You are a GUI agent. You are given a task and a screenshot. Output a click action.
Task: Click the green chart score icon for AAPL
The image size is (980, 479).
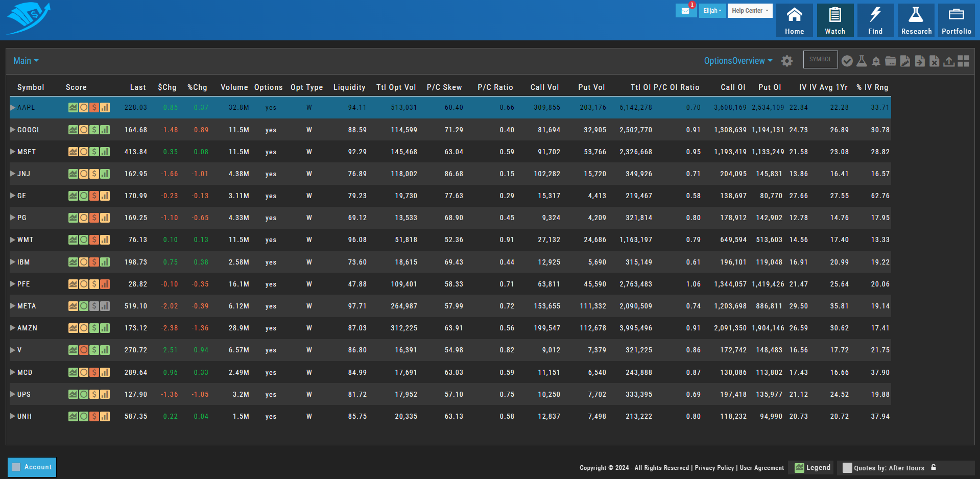(73, 107)
